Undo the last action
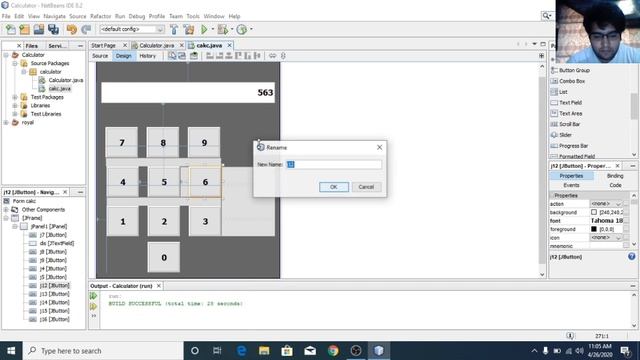This screenshot has height=360, width=640. (72, 29)
